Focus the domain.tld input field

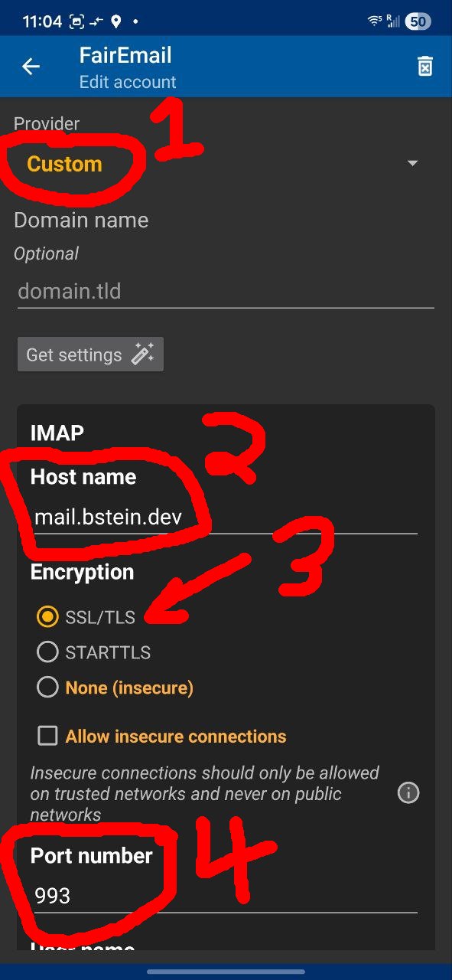click(x=226, y=292)
